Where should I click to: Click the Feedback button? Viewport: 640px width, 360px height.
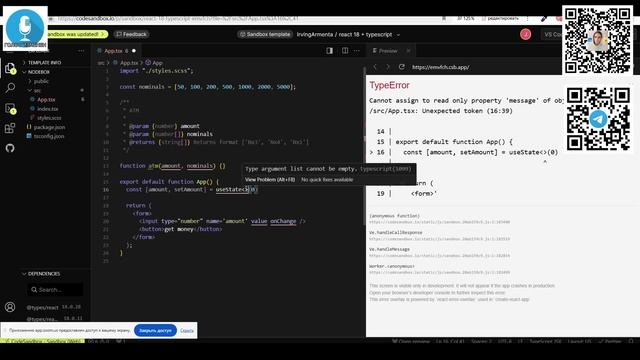coord(131,34)
